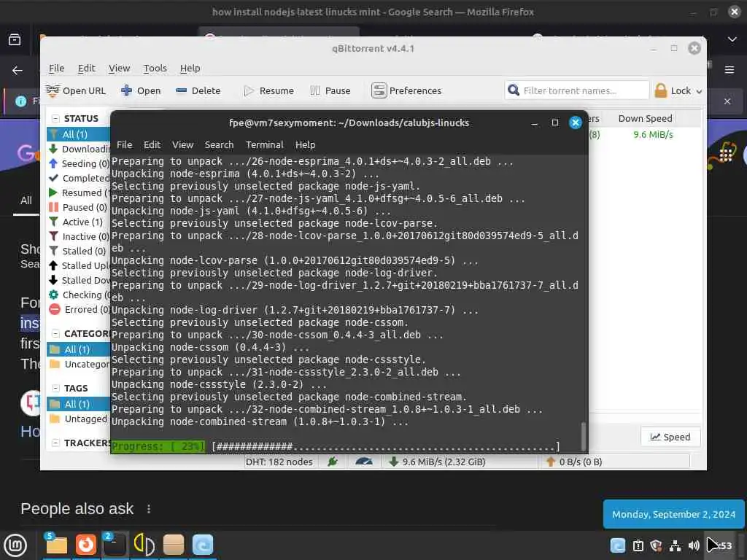Click the network tray icon
The width and height of the screenshot is (747, 560).
[675, 545]
